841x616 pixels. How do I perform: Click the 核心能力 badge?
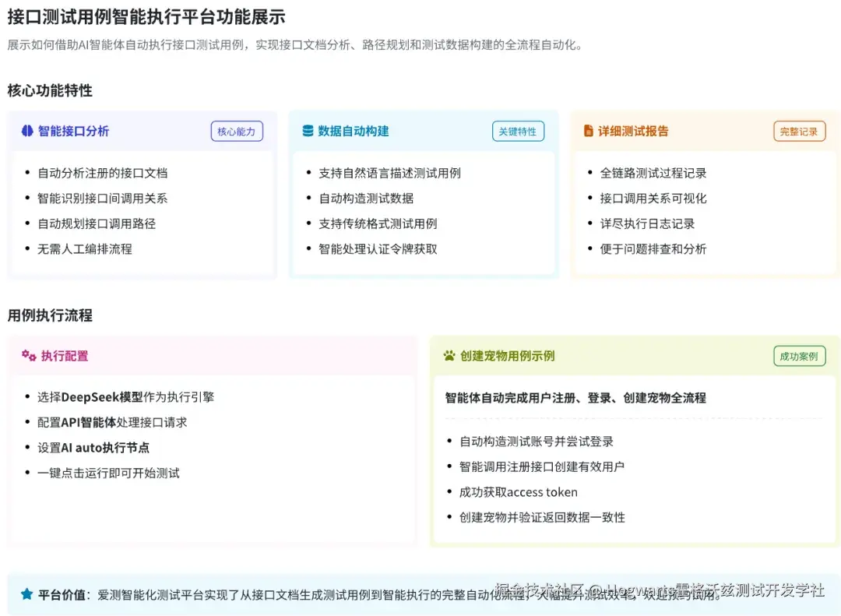237,131
